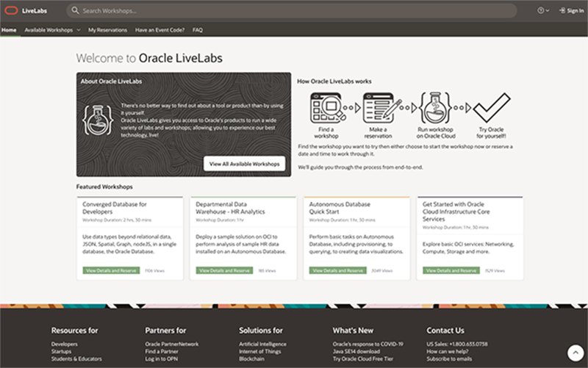
Task: Open the help question-mark menu
Action: click(x=543, y=10)
